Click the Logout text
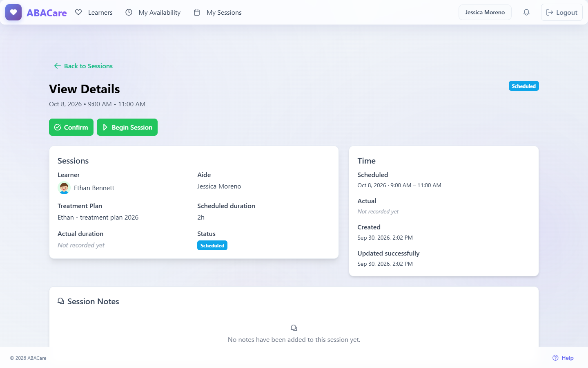588x368 pixels. [567, 12]
